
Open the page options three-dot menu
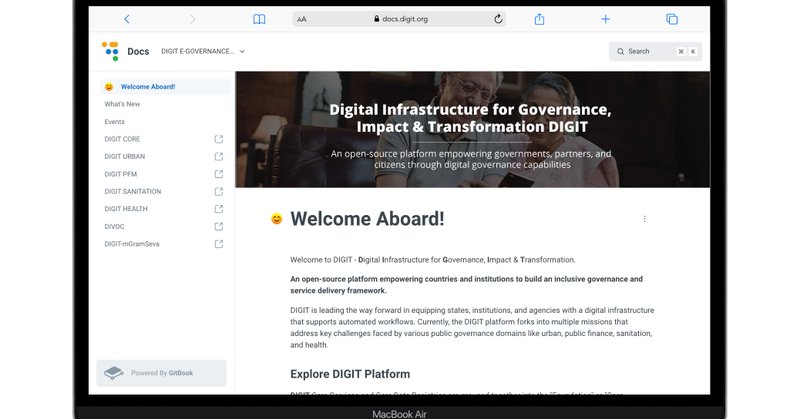coord(644,219)
